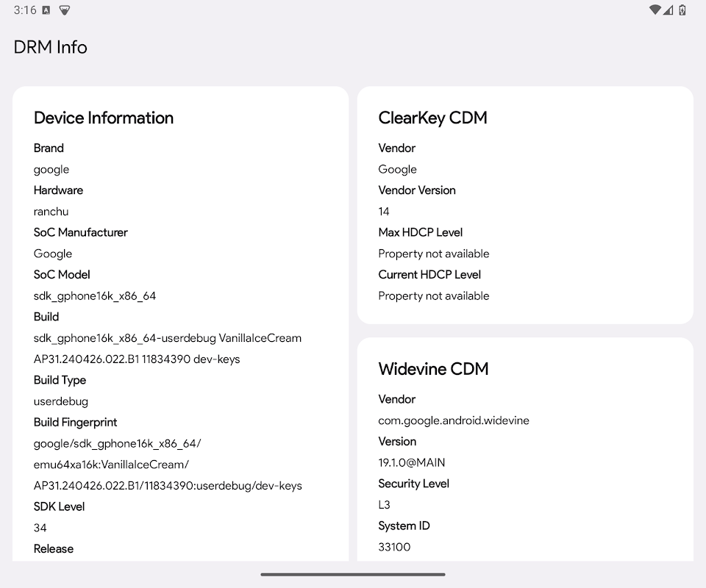Viewport: 706px width, 588px height.
Task: Click the status bar clock showing 3:16
Action: pos(25,10)
